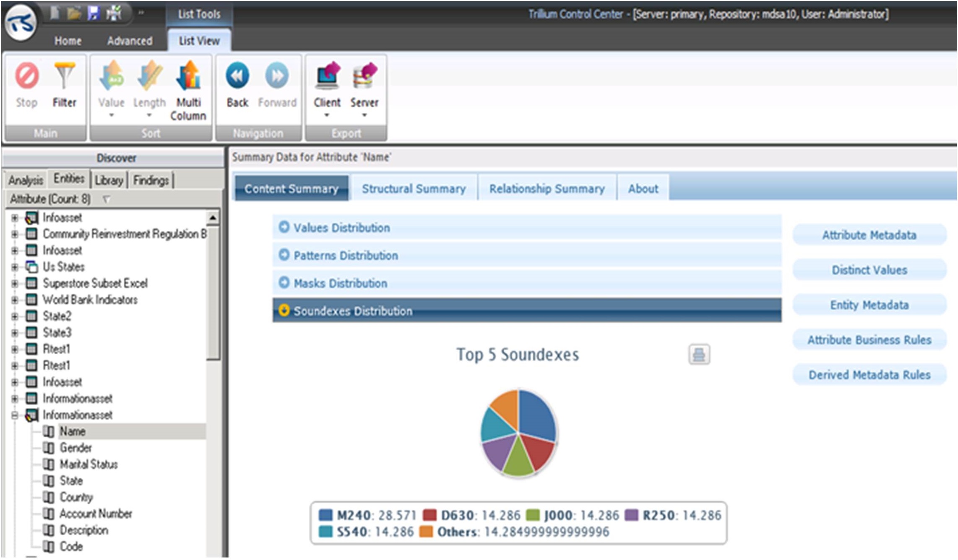Expand the Patterns Distribution section
958x560 pixels.
point(284,254)
